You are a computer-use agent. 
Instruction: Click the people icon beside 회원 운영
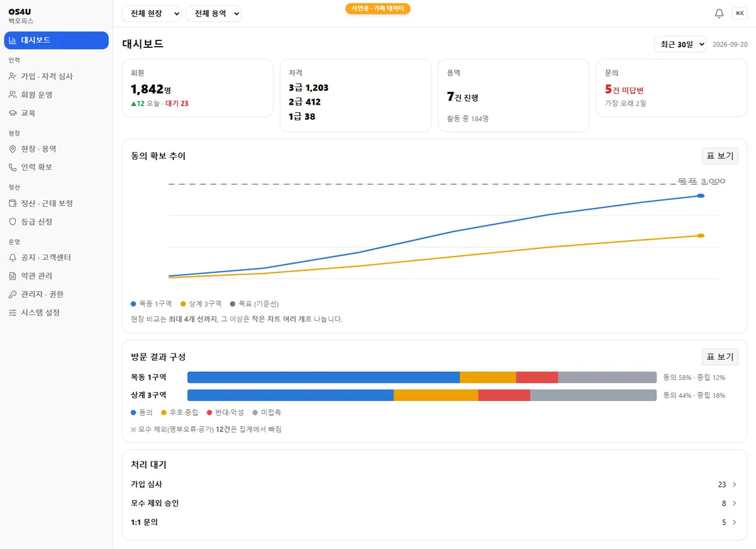point(13,95)
